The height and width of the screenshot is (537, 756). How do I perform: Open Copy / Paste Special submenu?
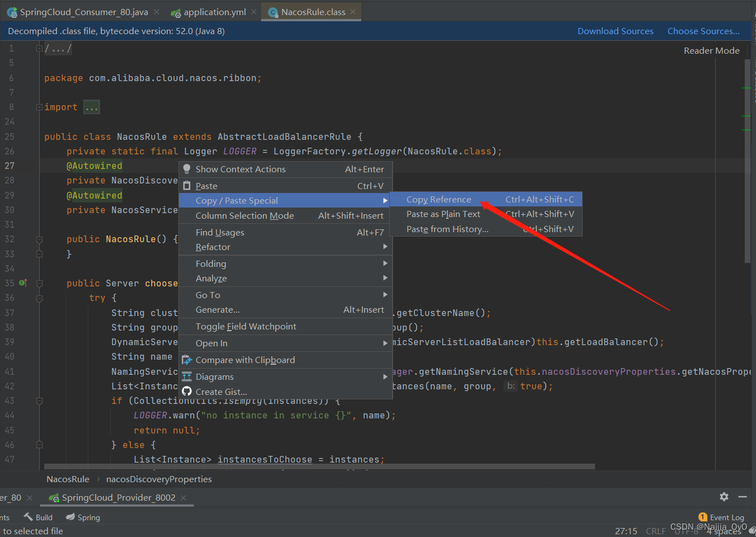tap(285, 201)
